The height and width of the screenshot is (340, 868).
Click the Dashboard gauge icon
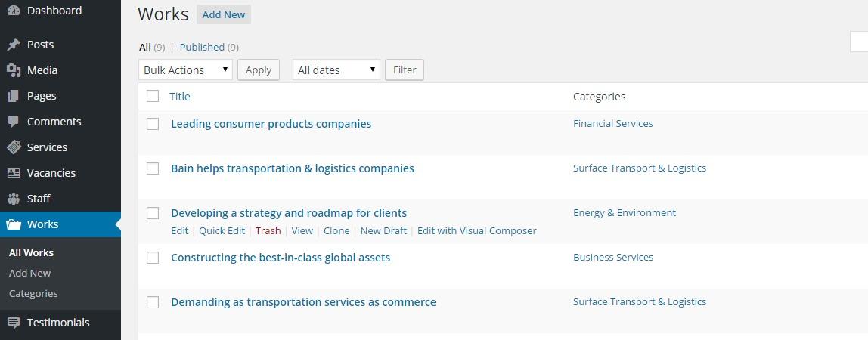pos(14,11)
